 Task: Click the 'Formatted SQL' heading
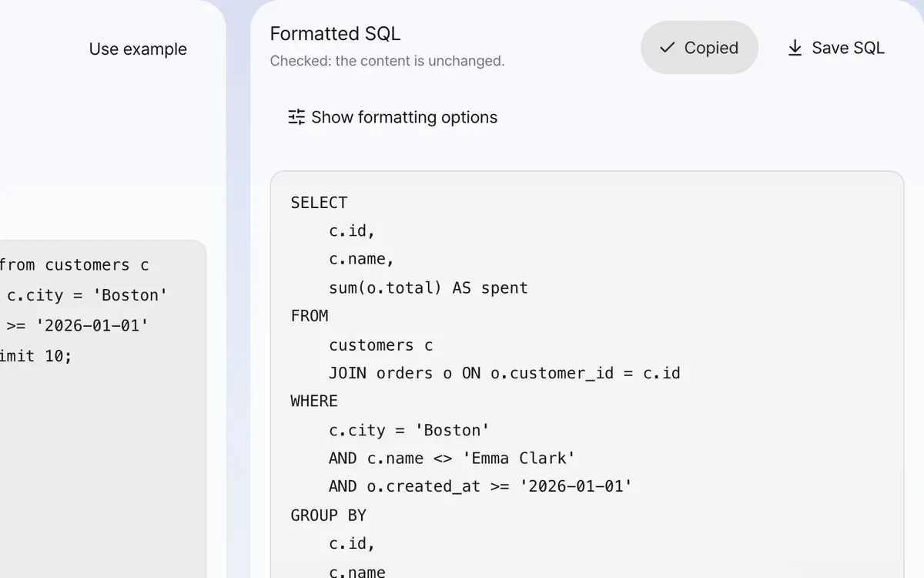point(335,34)
